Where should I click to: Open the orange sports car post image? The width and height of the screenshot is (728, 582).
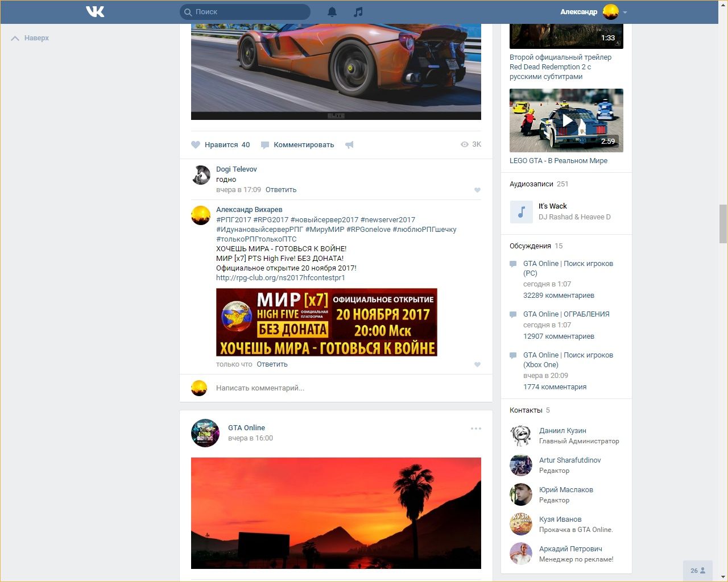click(x=336, y=72)
